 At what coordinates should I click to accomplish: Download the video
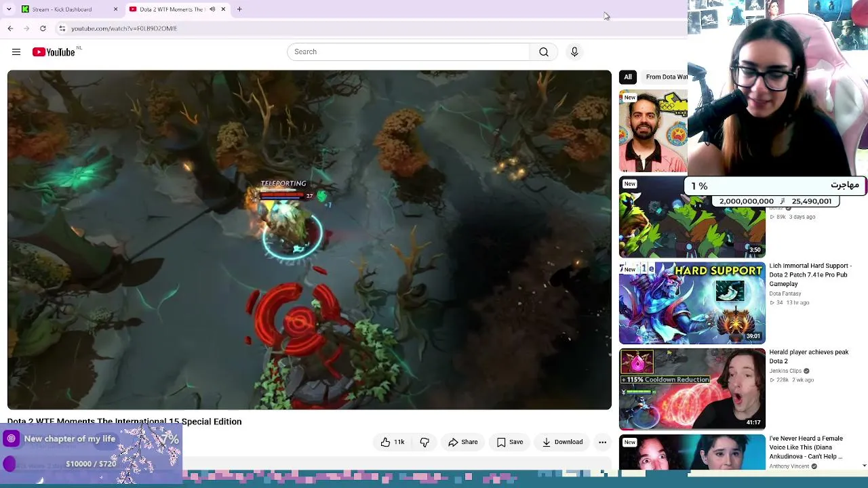point(562,443)
